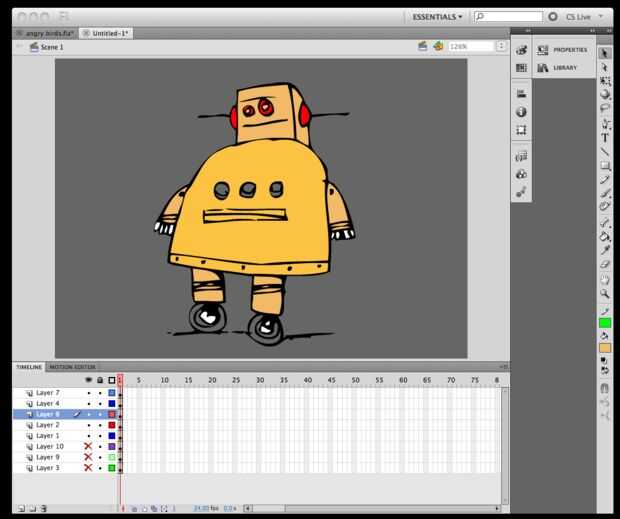Image resolution: width=620 pixels, height=519 pixels.
Task: Select the Deco tool
Action: pos(605,206)
